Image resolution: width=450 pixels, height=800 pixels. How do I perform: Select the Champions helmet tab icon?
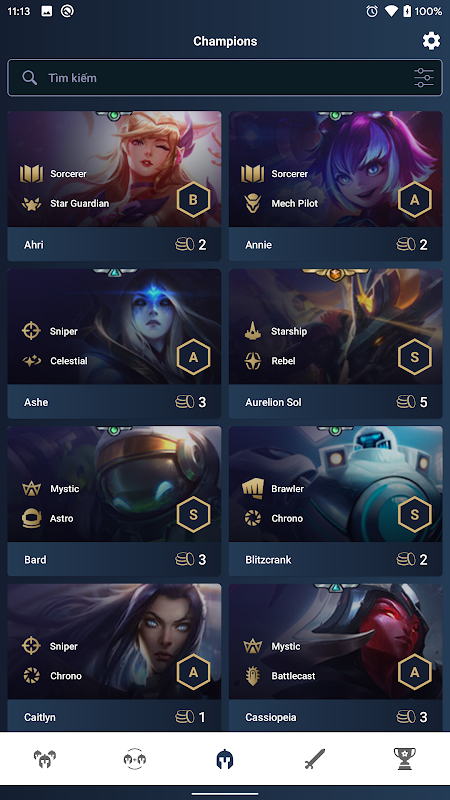[224, 759]
